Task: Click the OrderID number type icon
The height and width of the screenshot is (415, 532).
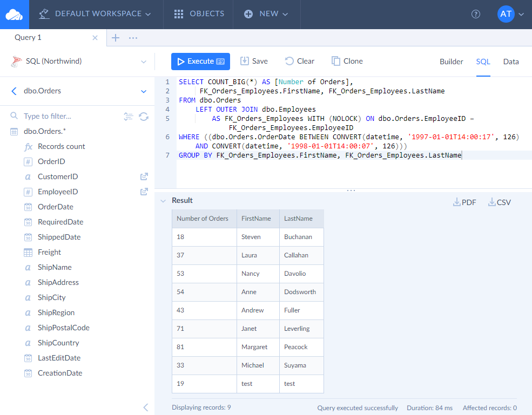Action: (x=28, y=162)
